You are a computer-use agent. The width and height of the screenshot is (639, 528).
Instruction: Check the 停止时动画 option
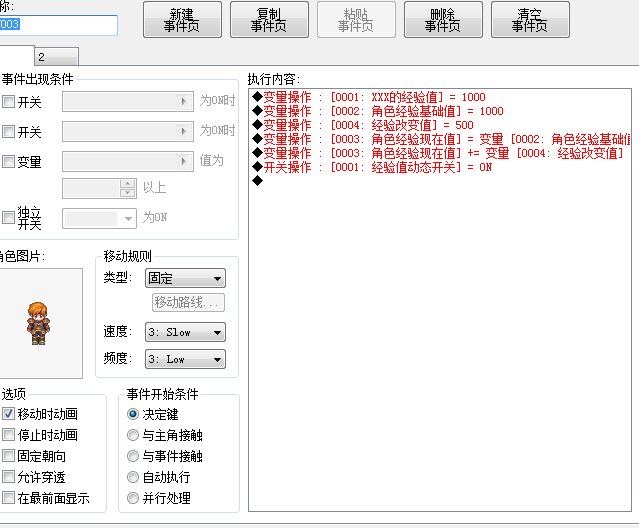pyautogui.click(x=9, y=435)
